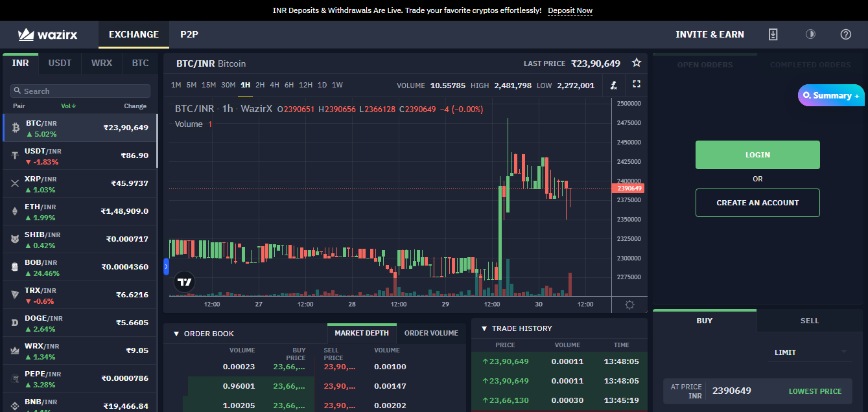Viewport: 868px width, 412px height.
Task: Sort pairs by Pair column header
Action: point(19,106)
